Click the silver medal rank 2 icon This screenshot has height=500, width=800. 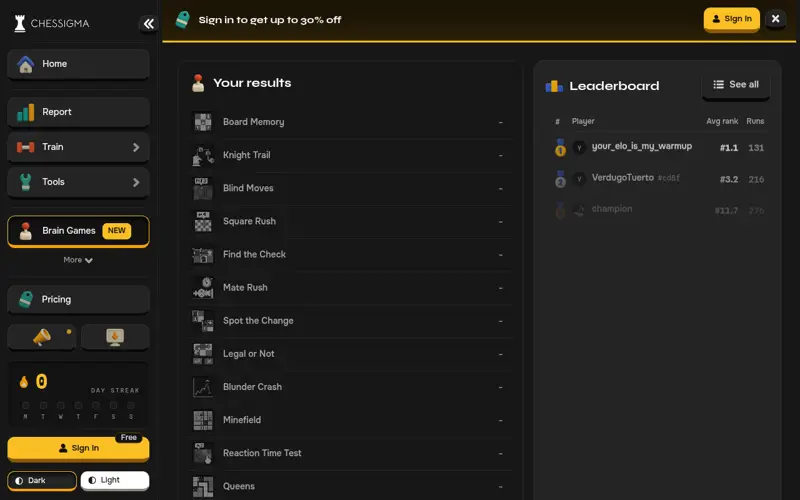(560, 179)
